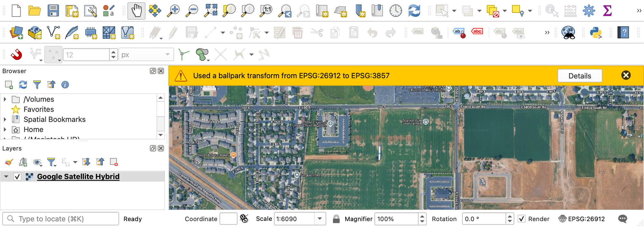Click the Details button in warning bar
Viewport: 644px width, 227px height.
tap(580, 76)
